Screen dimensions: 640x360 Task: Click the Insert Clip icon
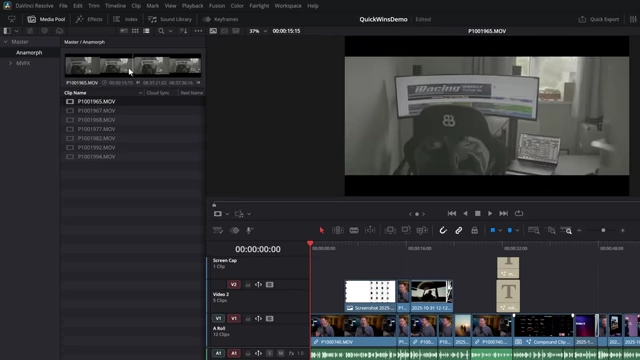[x=390, y=231]
